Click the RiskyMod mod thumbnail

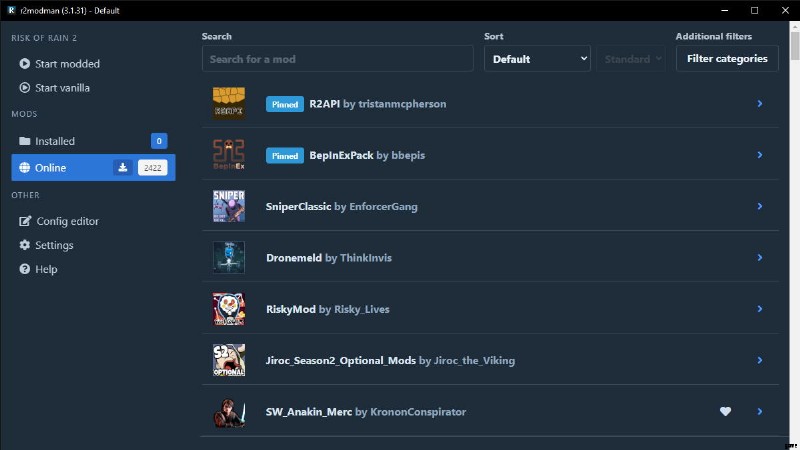tap(229, 309)
